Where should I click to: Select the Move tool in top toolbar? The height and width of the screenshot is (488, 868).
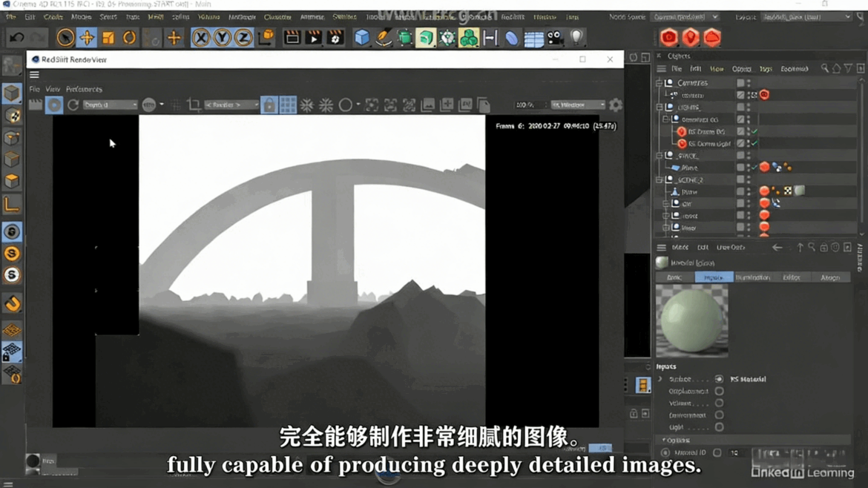click(x=87, y=38)
